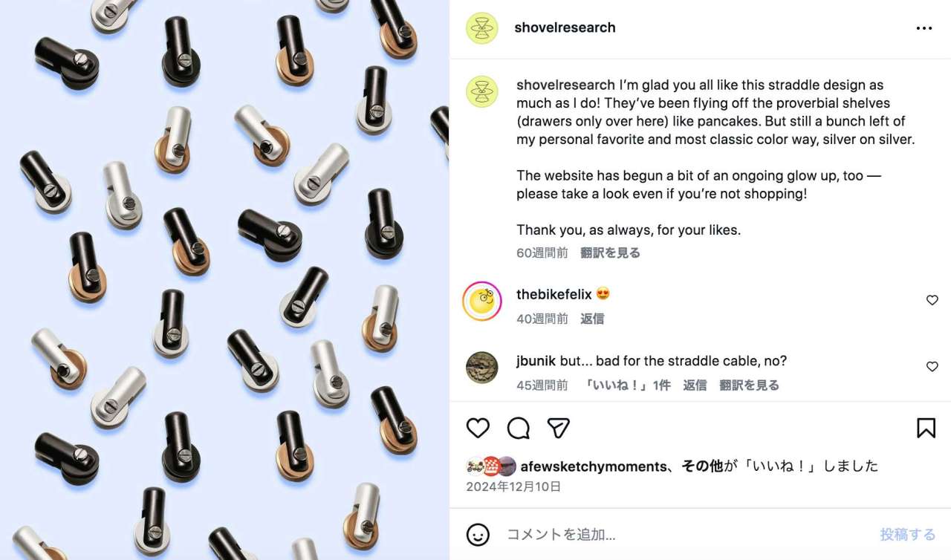Open shovelresearch profile from header avatar
Viewport: 951px width, 560px height.
point(481,28)
